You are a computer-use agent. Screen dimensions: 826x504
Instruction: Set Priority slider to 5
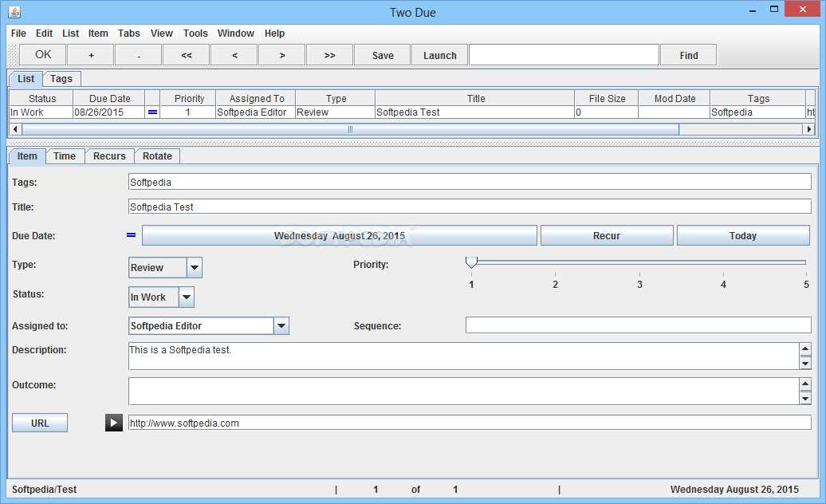tap(805, 262)
